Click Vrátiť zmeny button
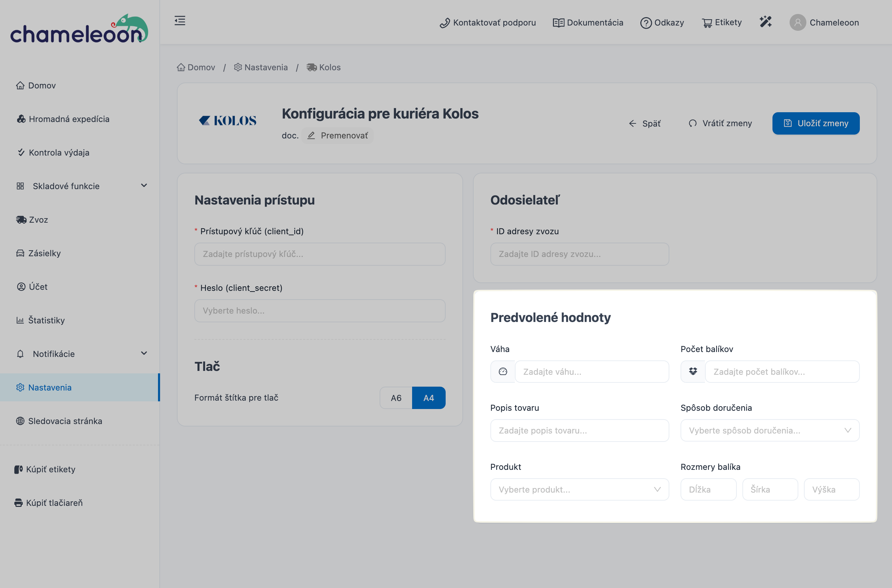Image resolution: width=892 pixels, height=588 pixels. pos(720,123)
